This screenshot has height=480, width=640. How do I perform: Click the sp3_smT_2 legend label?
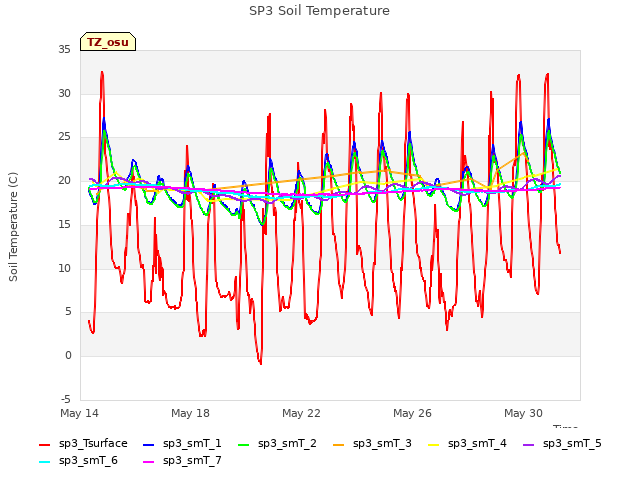287,444
